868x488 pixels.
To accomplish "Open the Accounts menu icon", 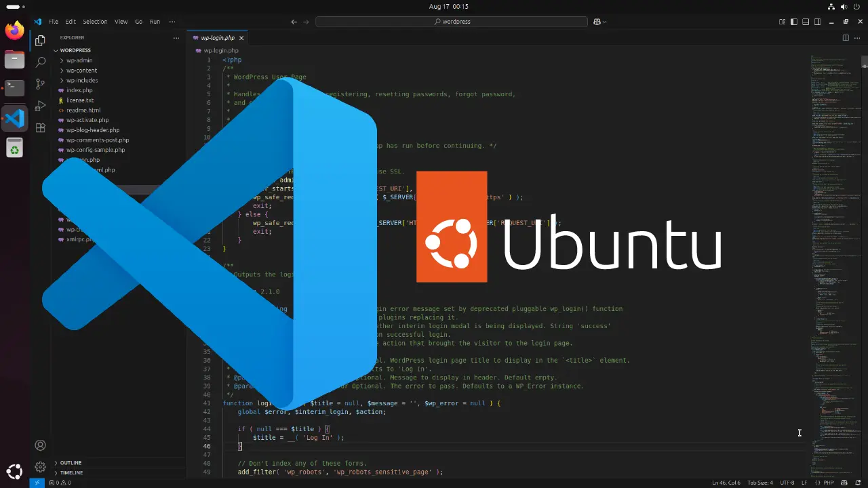I will [x=40, y=445].
